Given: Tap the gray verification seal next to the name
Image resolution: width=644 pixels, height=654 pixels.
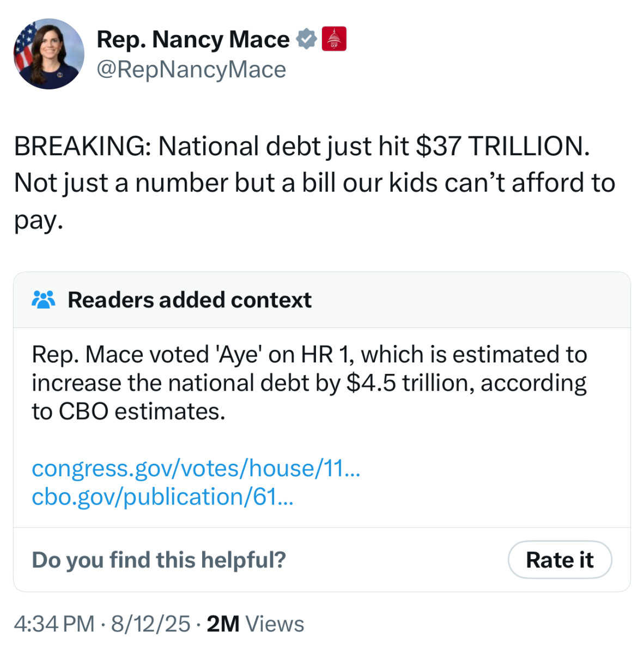Looking at the screenshot, I should pyautogui.click(x=307, y=38).
